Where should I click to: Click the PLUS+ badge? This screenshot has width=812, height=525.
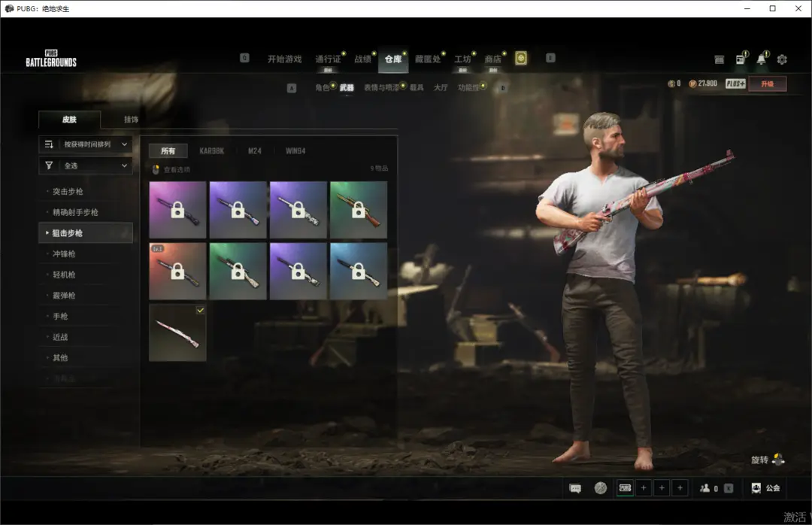[x=735, y=83]
